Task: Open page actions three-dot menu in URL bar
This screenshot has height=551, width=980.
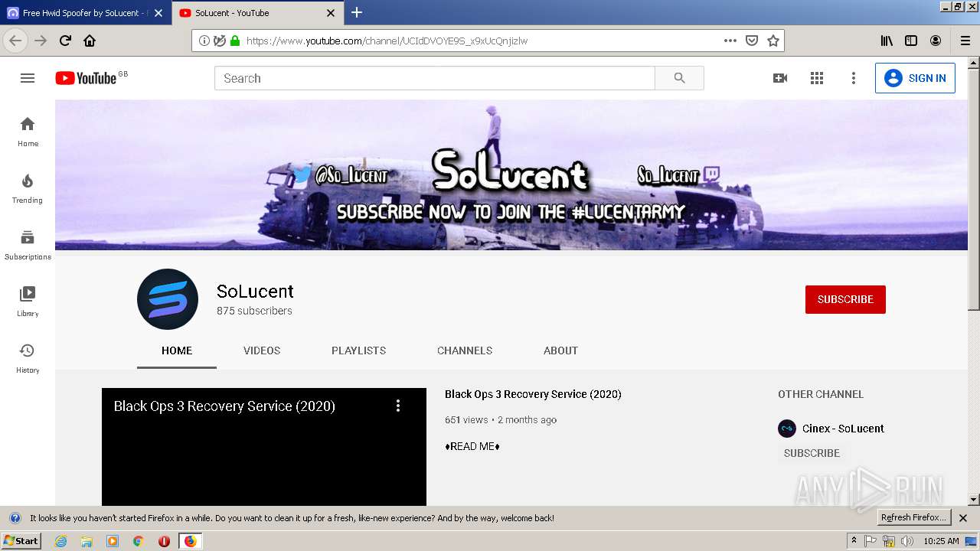Action: pos(730,41)
